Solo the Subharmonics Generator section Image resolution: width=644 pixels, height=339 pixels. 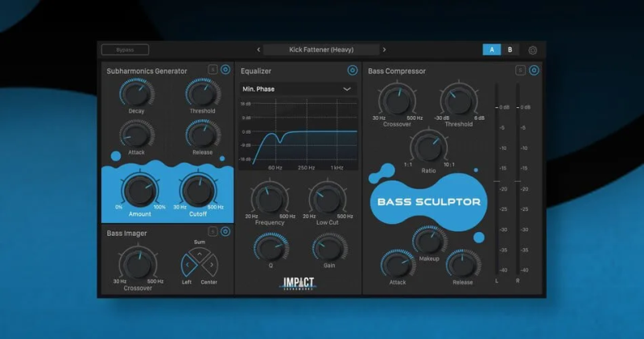pyautogui.click(x=213, y=69)
